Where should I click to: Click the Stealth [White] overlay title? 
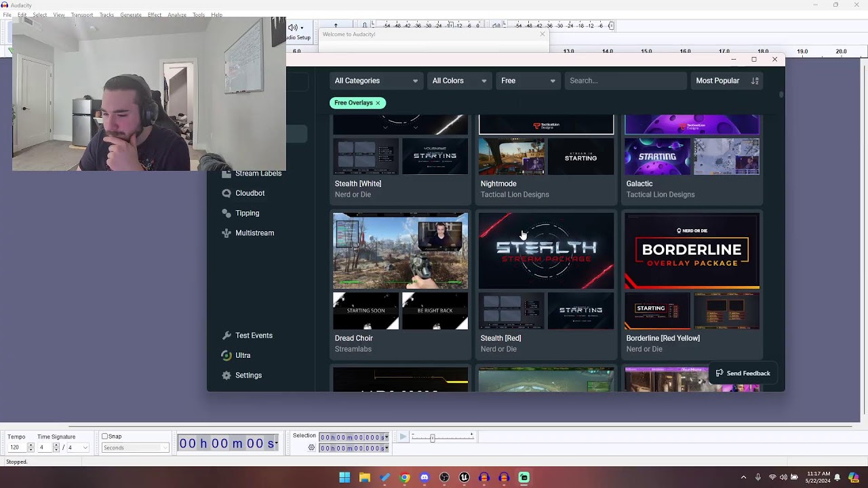358,184
